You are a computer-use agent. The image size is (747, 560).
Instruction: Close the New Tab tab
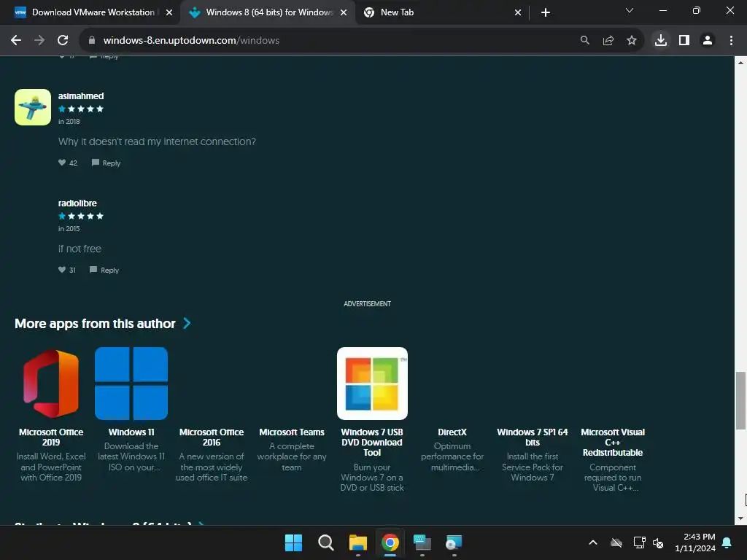coord(518,12)
